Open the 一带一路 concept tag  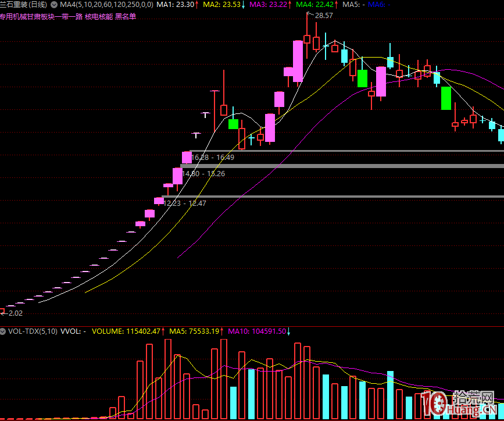69,16
